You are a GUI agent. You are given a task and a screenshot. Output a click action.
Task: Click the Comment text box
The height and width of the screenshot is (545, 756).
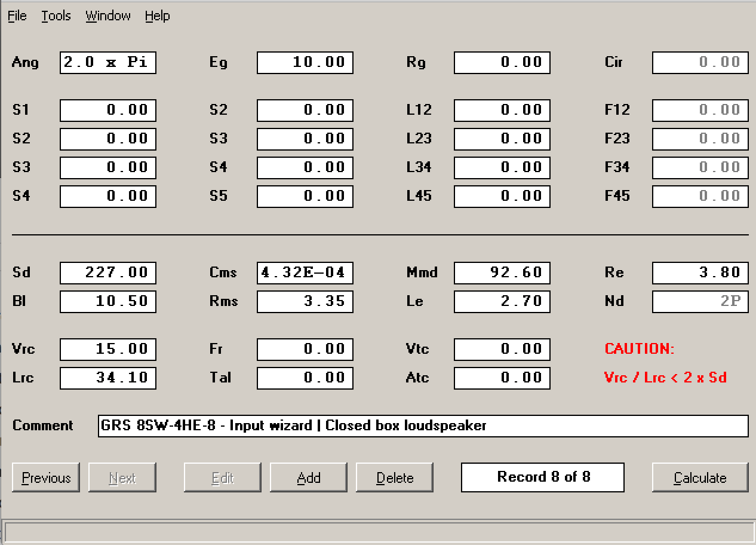[423, 426]
